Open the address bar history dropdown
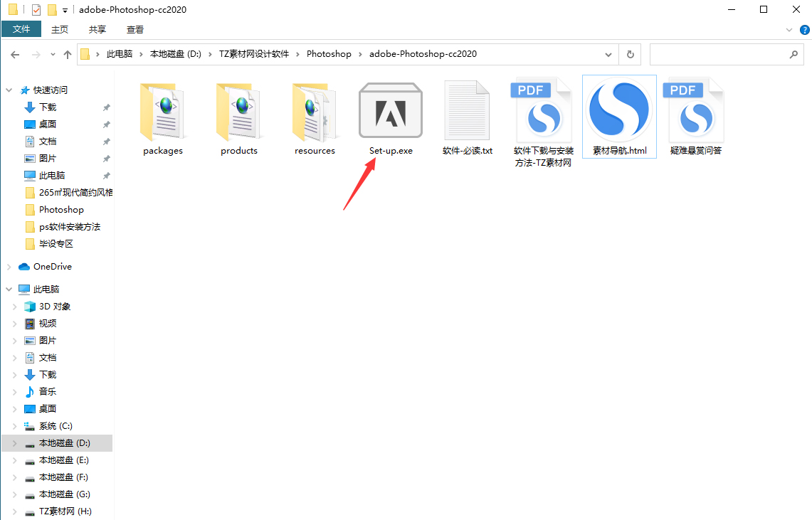Viewport: 812px width, 520px height. click(608, 54)
